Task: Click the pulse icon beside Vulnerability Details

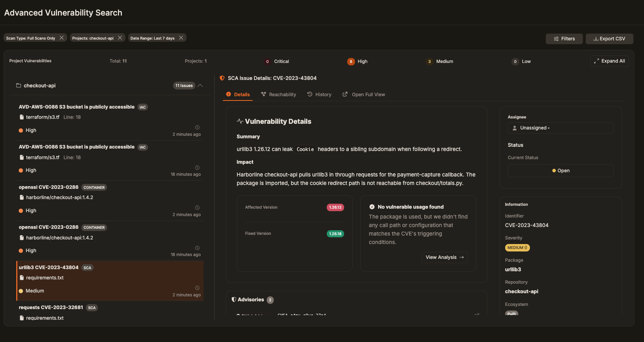Action: pyautogui.click(x=240, y=121)
